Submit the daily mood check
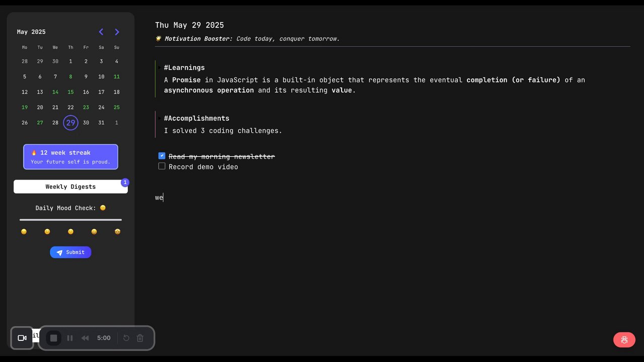The height and width of the screenshot is (362, 644). tap(70, 252)
